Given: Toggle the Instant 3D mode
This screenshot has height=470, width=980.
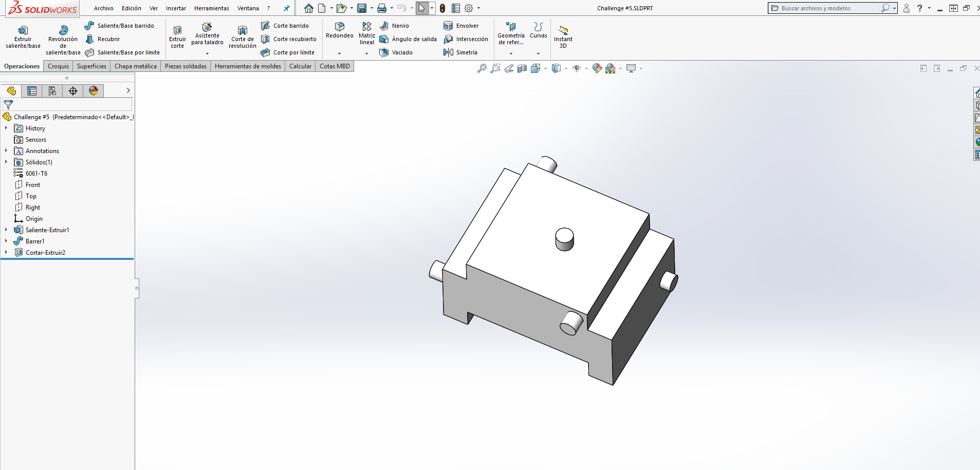Looking at the screenshot, I should coord(563,37).
